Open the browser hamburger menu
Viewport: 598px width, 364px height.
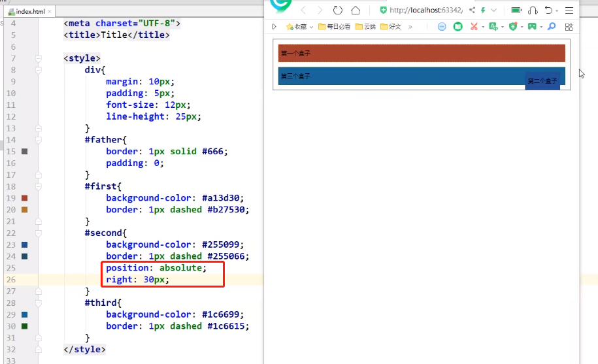click(569, 10)
